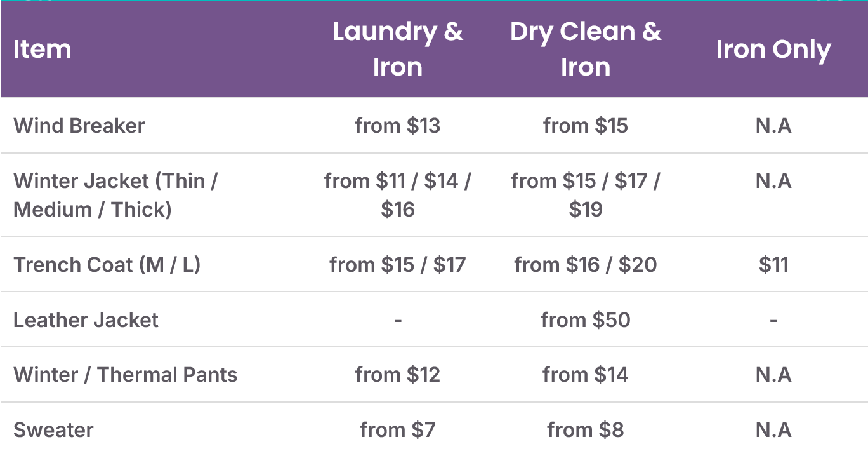Click Winter Jacket laundry prices $11 / $14 / $16
The width and height of the screenshot is (868, 456).
pyautogui.click(x=398, y=195)
